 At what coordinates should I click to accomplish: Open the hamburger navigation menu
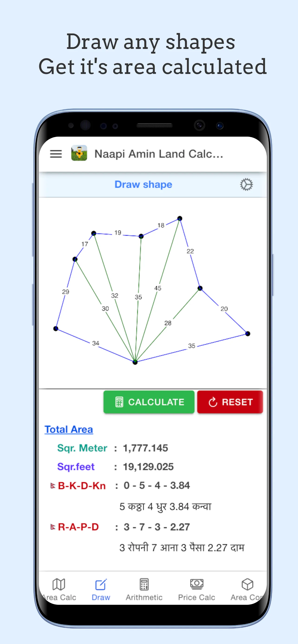(56, 154)
